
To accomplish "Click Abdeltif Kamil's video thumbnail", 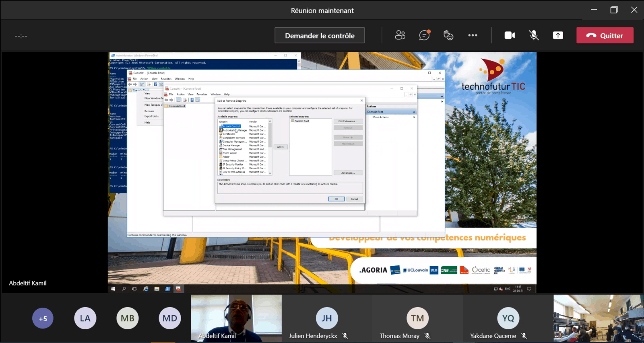I will pos(236,318).
